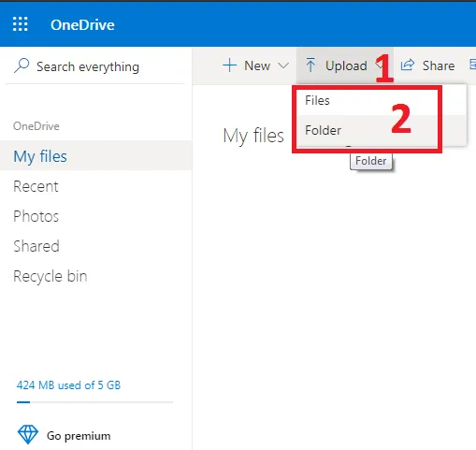Click the My files page heading
Image resolution: width=476 pixels, height=450 pixels.
coord(253,137)
